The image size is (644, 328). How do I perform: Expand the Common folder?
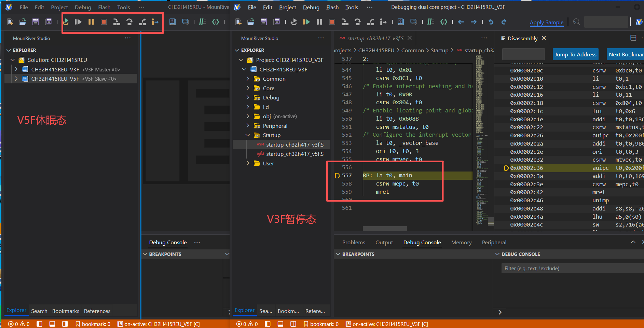coord(248,79)
